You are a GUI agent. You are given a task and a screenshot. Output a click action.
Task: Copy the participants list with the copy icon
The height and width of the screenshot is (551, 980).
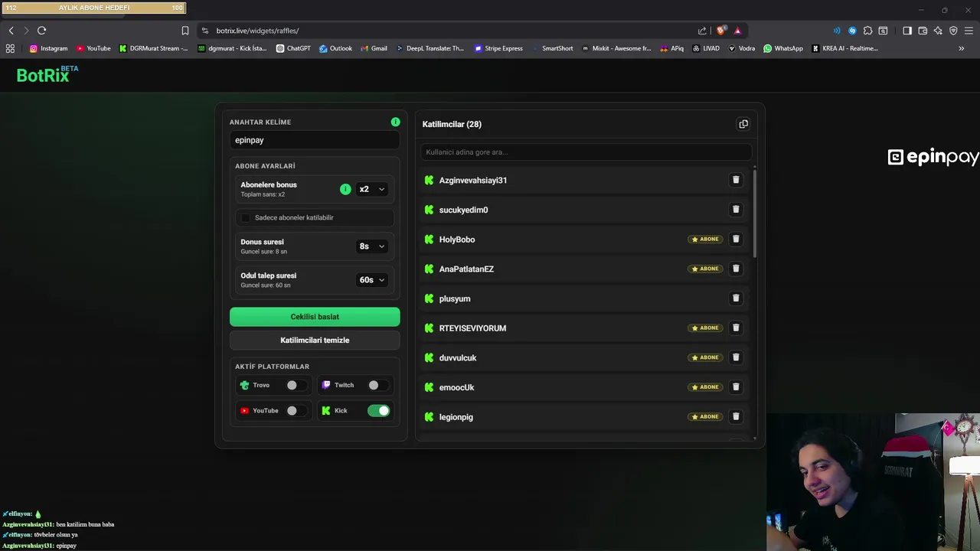743,124
